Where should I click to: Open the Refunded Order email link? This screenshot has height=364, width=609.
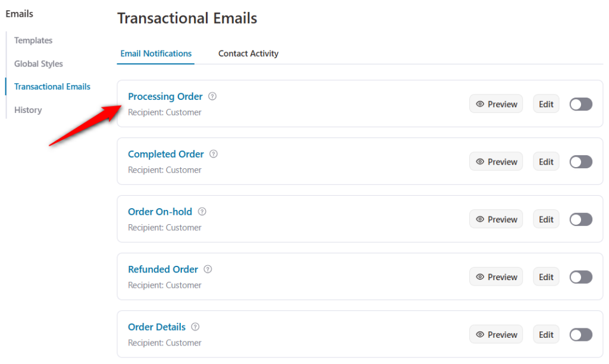[163, 269]
